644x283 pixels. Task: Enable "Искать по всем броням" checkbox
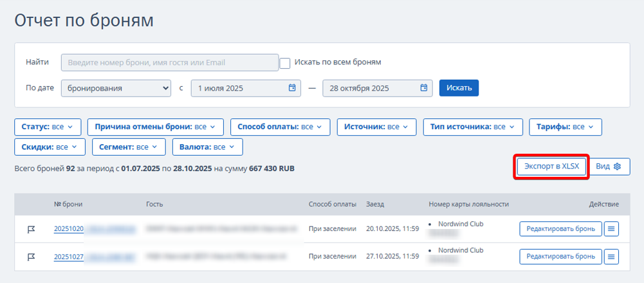[x=285, y=63]
